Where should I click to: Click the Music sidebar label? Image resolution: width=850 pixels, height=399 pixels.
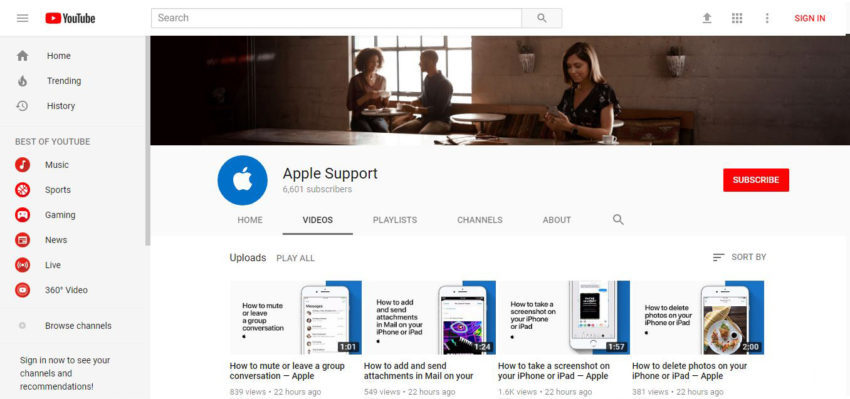(57, 165)
